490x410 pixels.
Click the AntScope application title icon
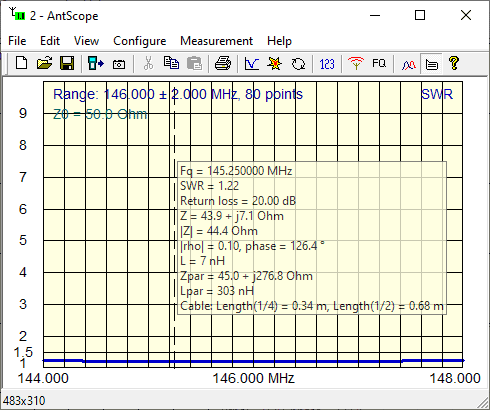coord(18,14)
